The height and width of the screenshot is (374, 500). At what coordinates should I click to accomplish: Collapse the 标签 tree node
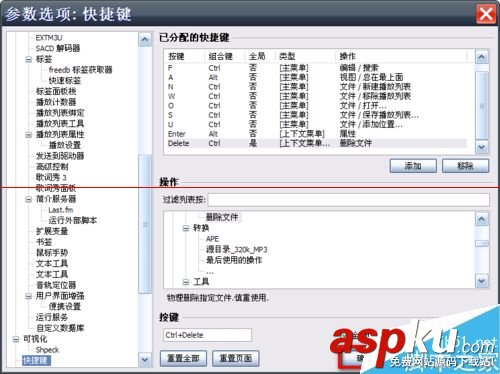(29, 60)
